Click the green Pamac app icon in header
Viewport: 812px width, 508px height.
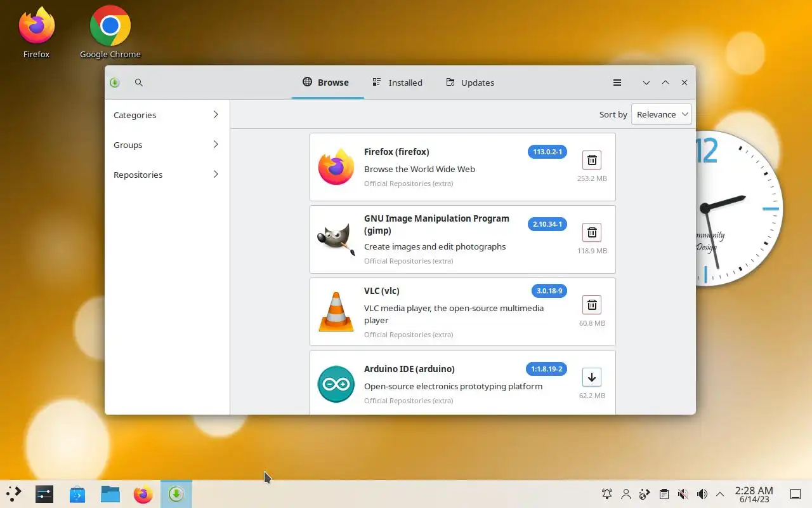coord(115,83)
